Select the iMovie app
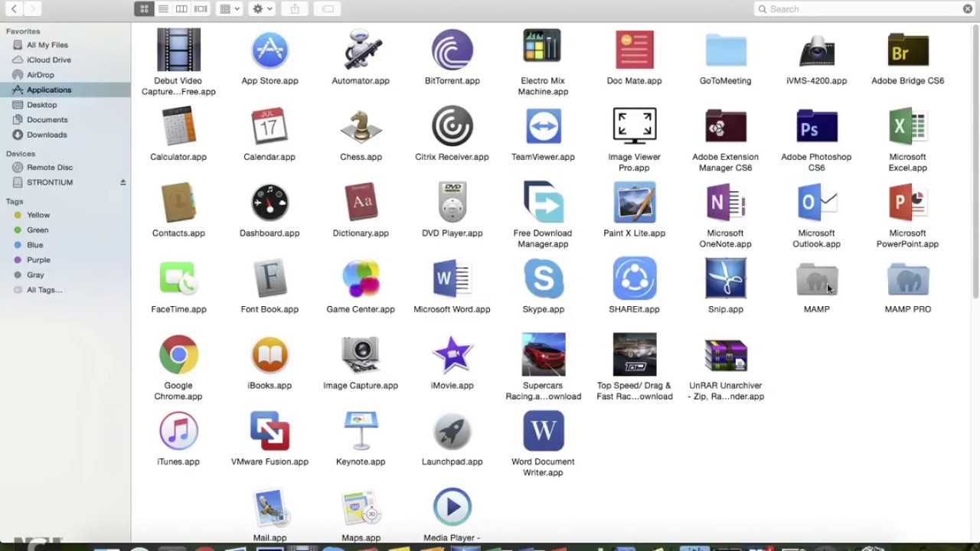 (x=452, y=355)
